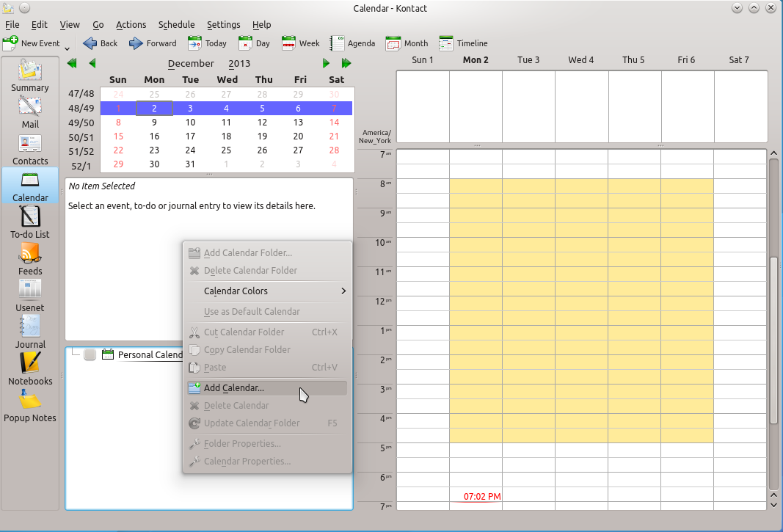Click the Fri 6 column header
783x532 pixels.
tap(686, 60)
